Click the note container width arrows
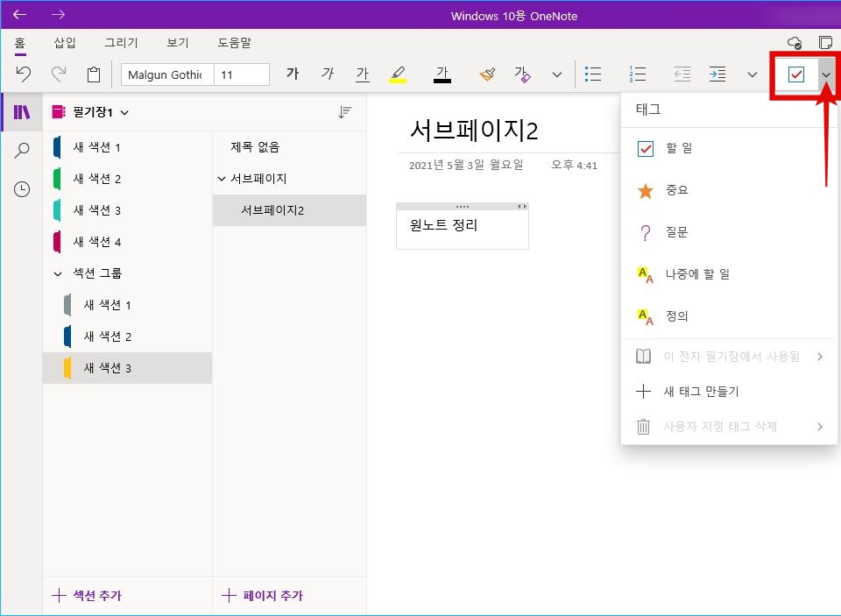The height and width of the screenshot is (616, 841). pyautogui.click(x=522, y=207)
